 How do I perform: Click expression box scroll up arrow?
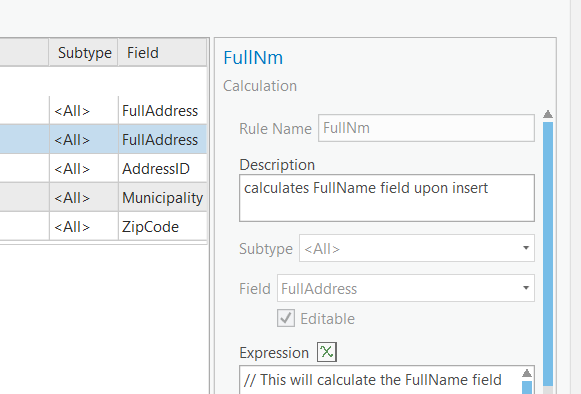tap(527, 373)
